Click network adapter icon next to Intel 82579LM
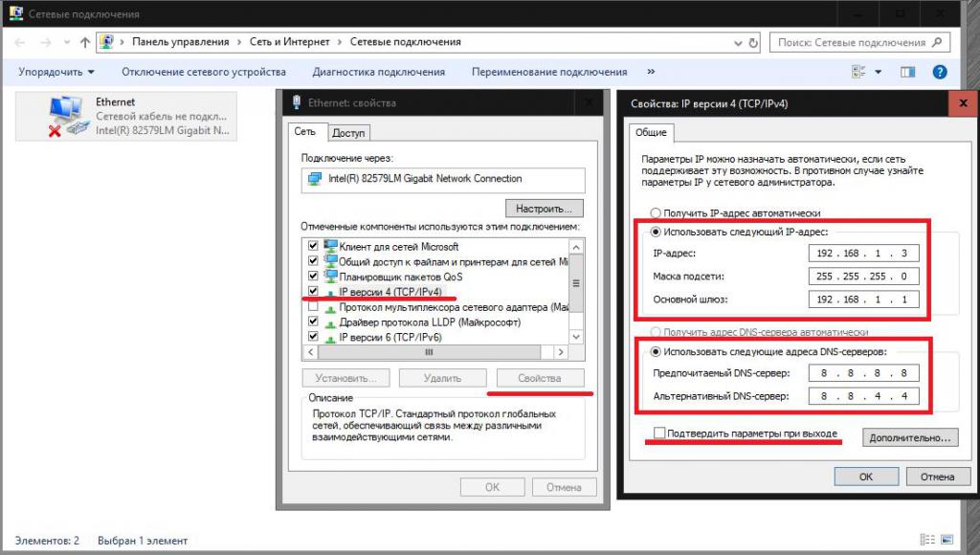980x555 pixels. click(x=314, y=179)
